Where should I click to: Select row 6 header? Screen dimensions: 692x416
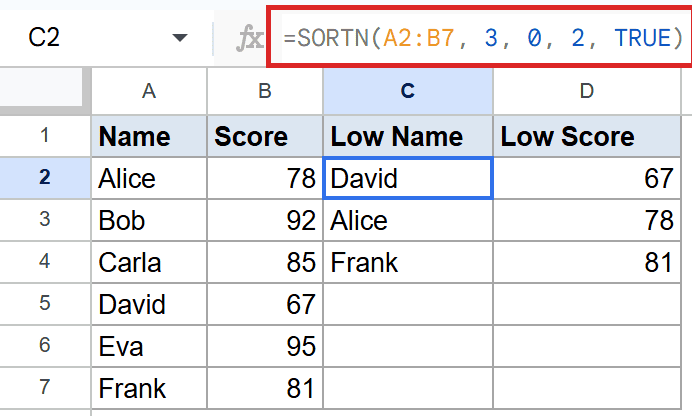(x=45, y=345)
